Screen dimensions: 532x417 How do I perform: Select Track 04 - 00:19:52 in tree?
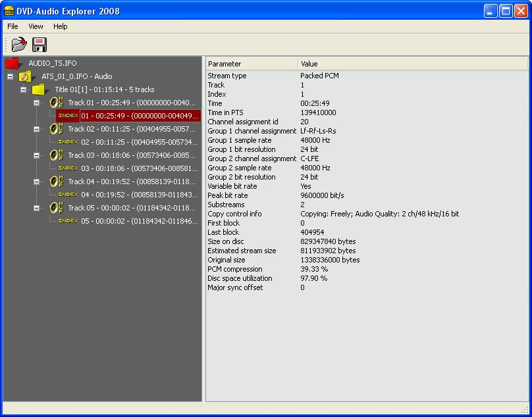(x=132, y=182)
